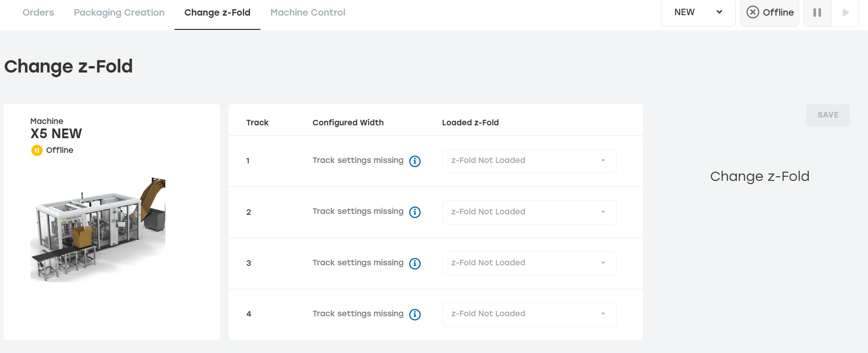Click the play icon in the top bar

[845, 12]
